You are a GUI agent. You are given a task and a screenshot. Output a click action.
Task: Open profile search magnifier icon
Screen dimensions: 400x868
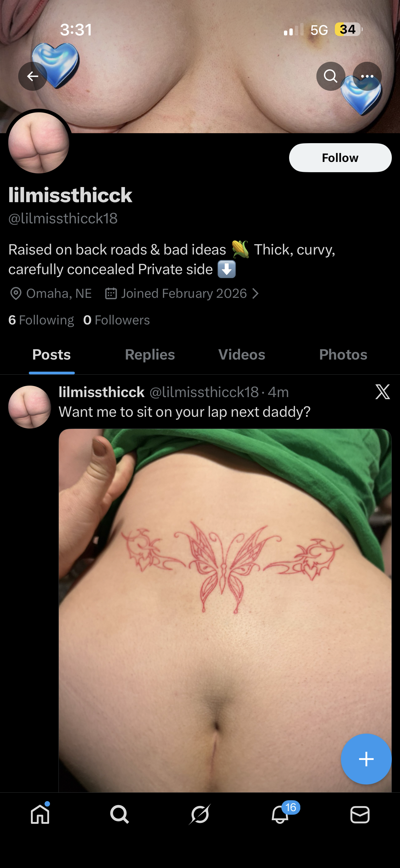coord(331,76)
